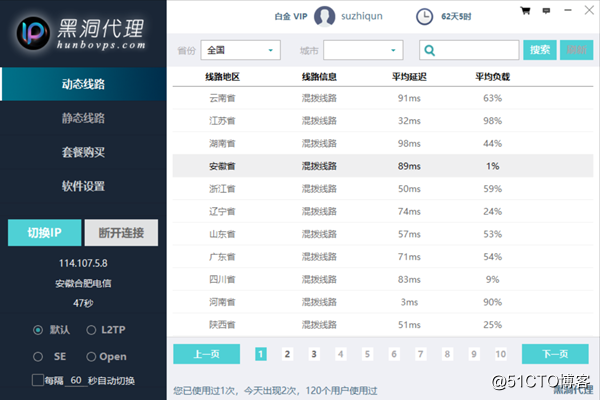Click the 98% load value
600x400 pixels.
coord(492,121)
